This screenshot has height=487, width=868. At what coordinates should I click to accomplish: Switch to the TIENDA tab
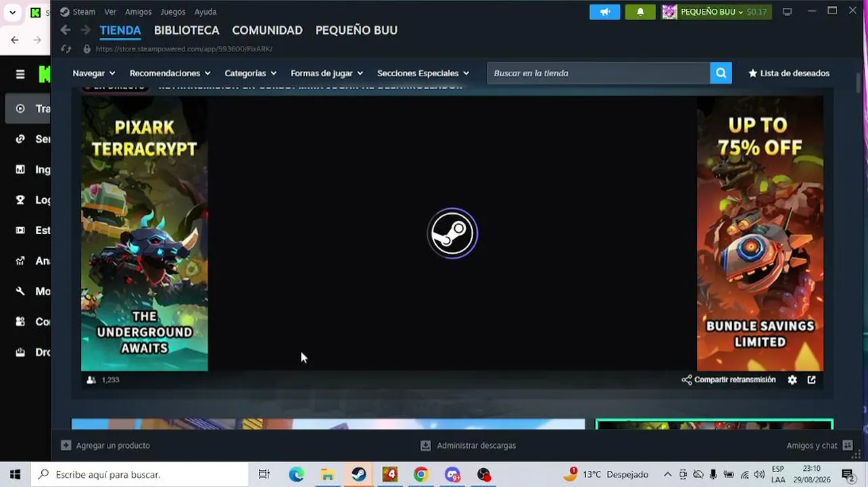pos(120,30)
